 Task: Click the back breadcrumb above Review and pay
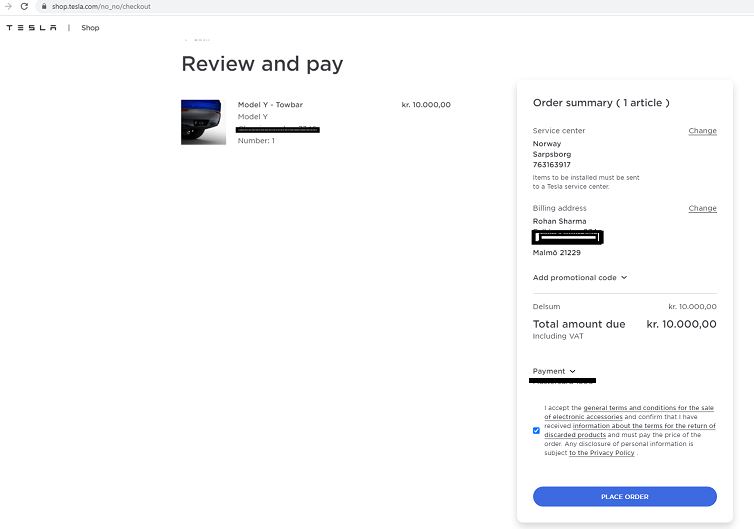[198, 40]
